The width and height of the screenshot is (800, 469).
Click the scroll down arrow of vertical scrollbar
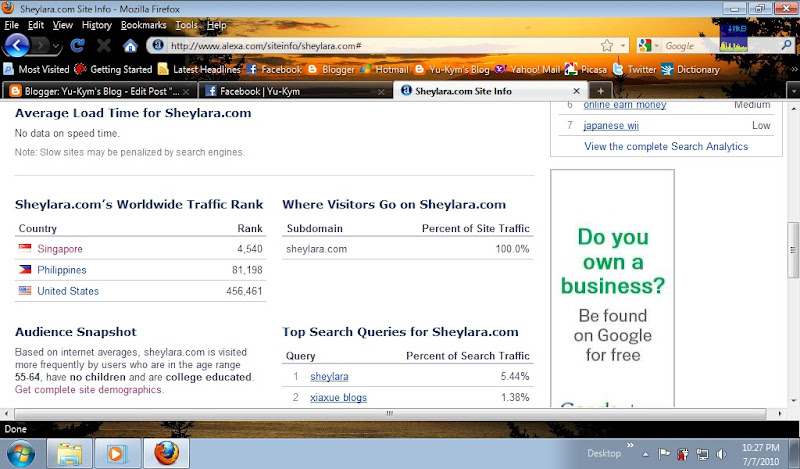click(x=793, y=401)
